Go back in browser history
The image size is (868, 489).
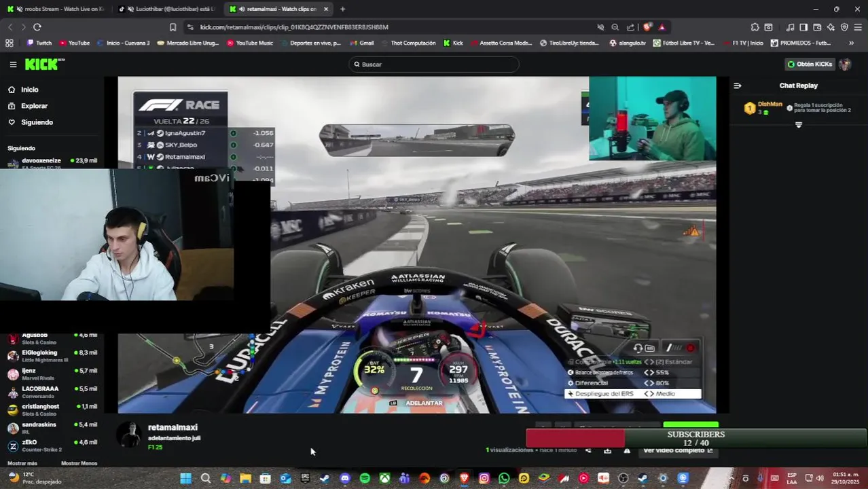[x=10, y=27]
